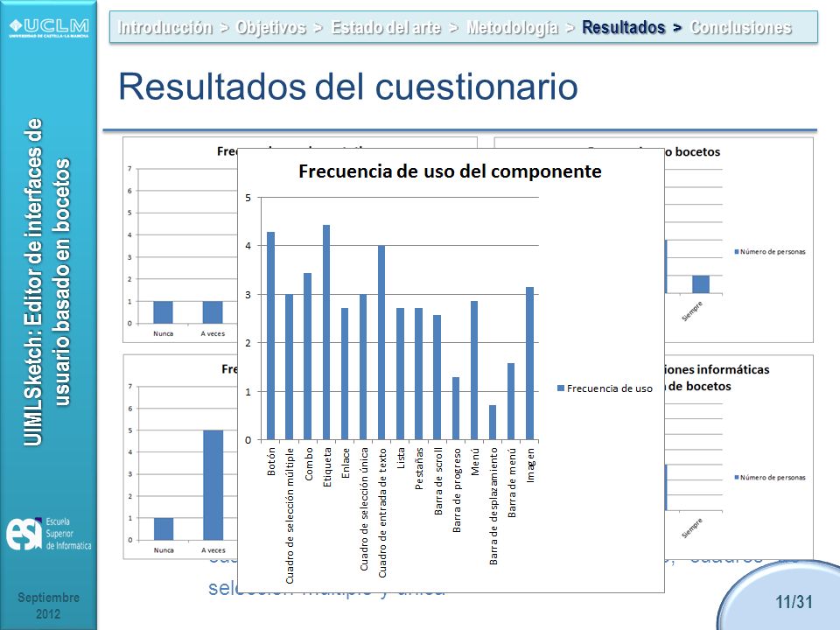The image size is (840, 630).
Task: Click the Pestañas axis label
Action: (419, 469)
